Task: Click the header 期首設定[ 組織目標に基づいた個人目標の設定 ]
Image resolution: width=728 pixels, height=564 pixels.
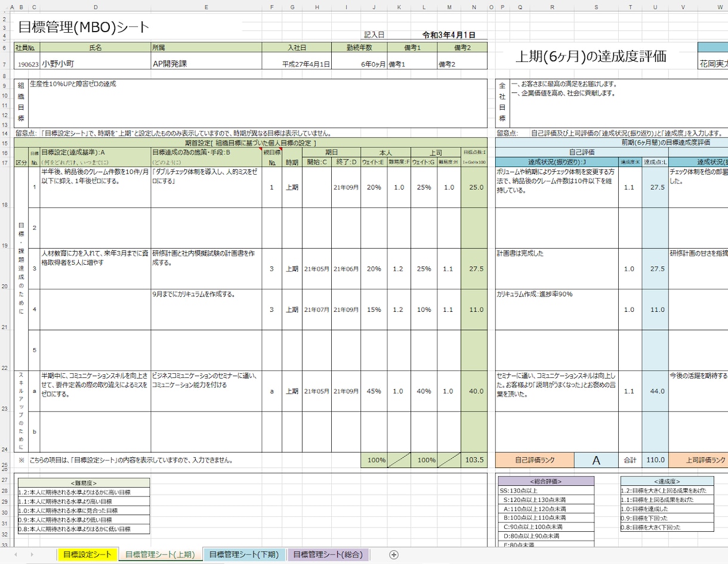Action: click(x=251, y=143)
